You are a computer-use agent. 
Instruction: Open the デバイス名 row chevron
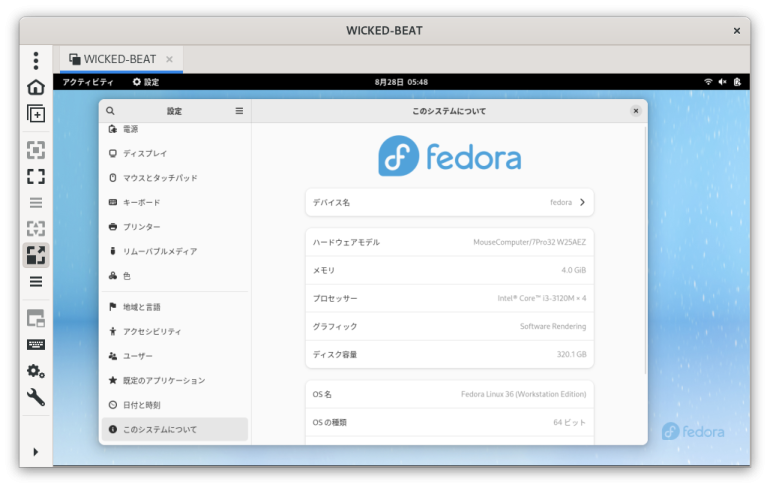(x=582, y=202)
